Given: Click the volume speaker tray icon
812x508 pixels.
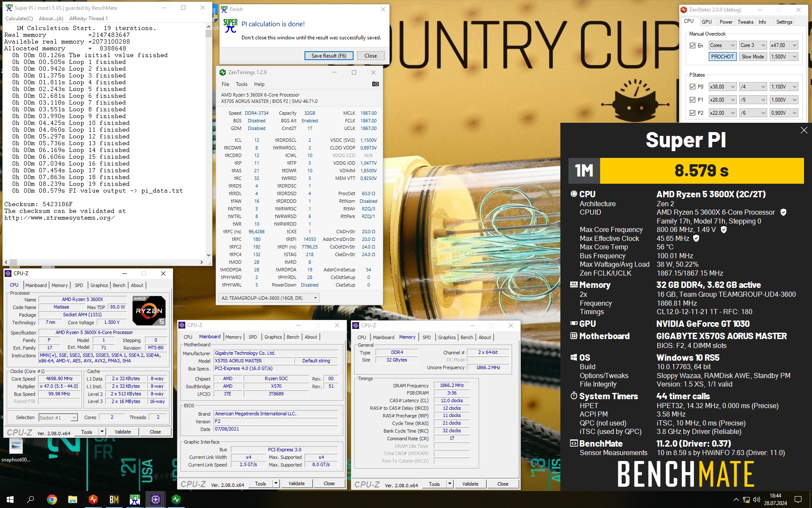Looking at the screenshot, I should click(757, 500).
